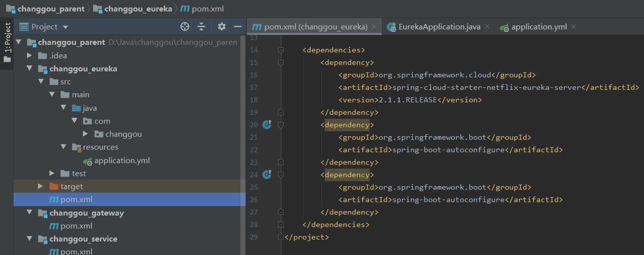Click the closing </dependencies> tag on line 28

click(336, 225)
